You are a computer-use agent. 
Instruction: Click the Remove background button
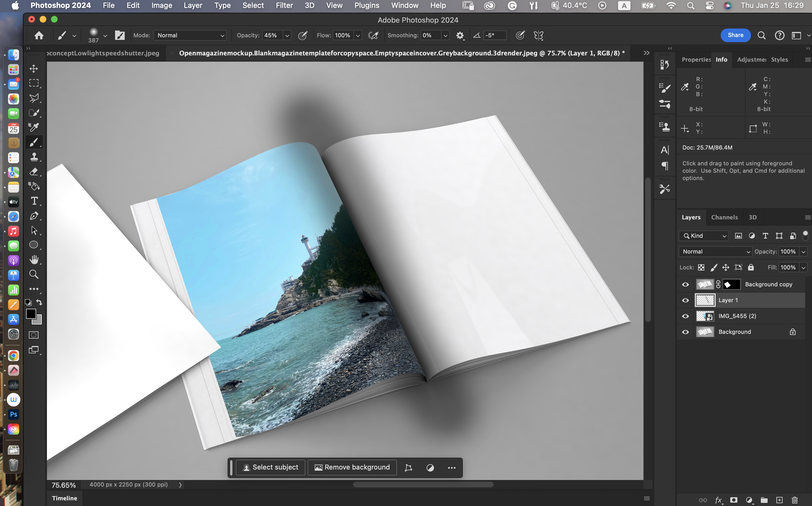coord(352,468)
